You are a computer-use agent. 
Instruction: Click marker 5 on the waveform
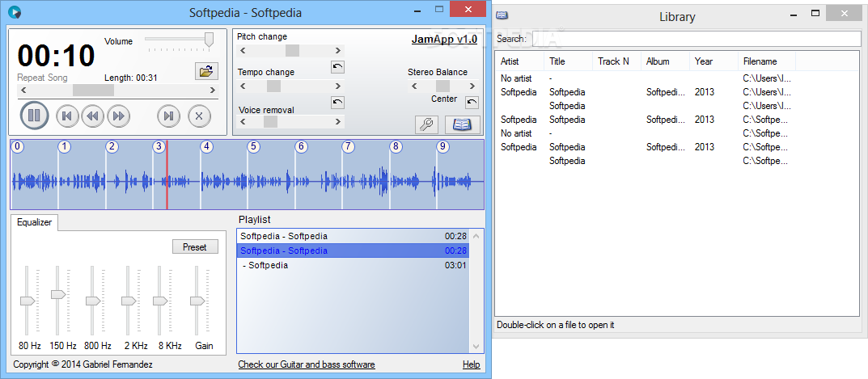pyautogui.click(x=253, y=146)
